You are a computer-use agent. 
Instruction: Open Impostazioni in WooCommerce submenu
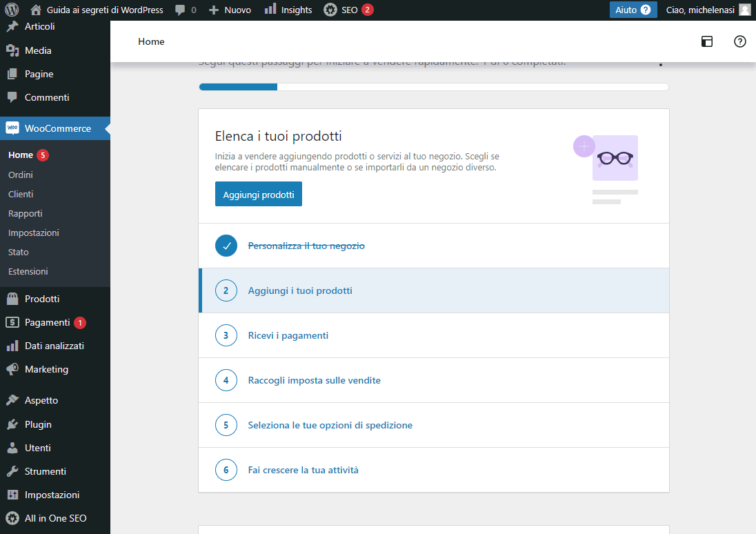tap(34, 233)
